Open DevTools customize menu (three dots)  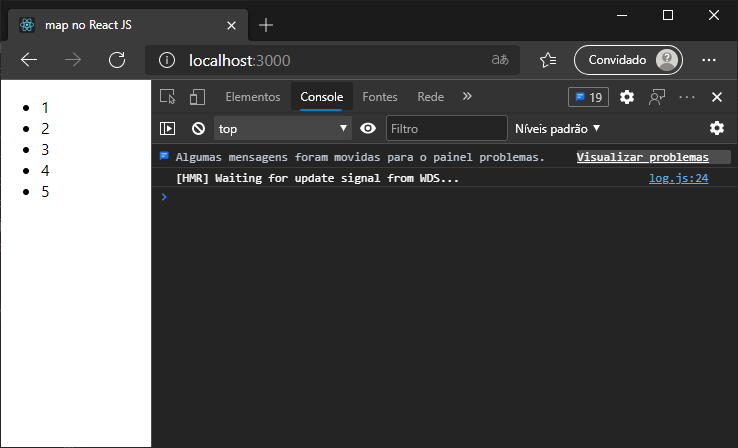[x=687, y=97]
